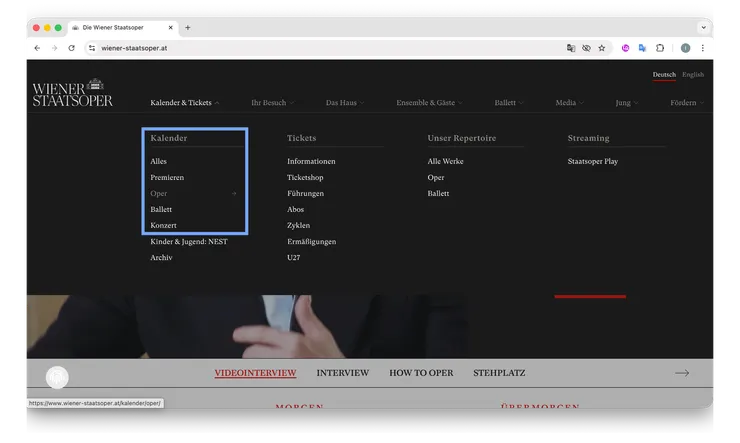This screenshot has width=740, height=443.
Task: Expand the Das Haus menu
Action: coord(345,103)
